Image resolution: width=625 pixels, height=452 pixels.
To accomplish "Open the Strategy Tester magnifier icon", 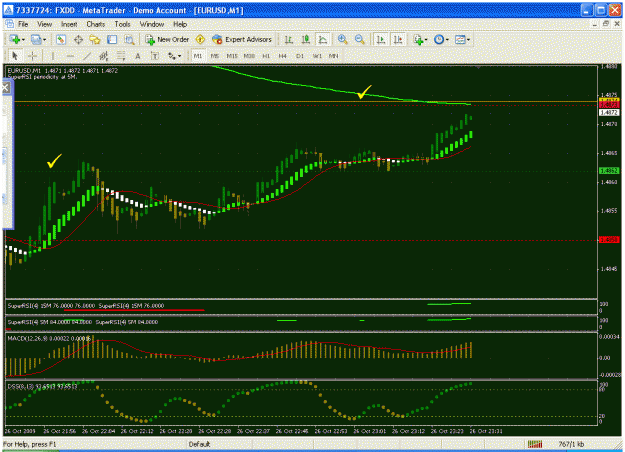I will pyautogui.click(x=129, y=39).
